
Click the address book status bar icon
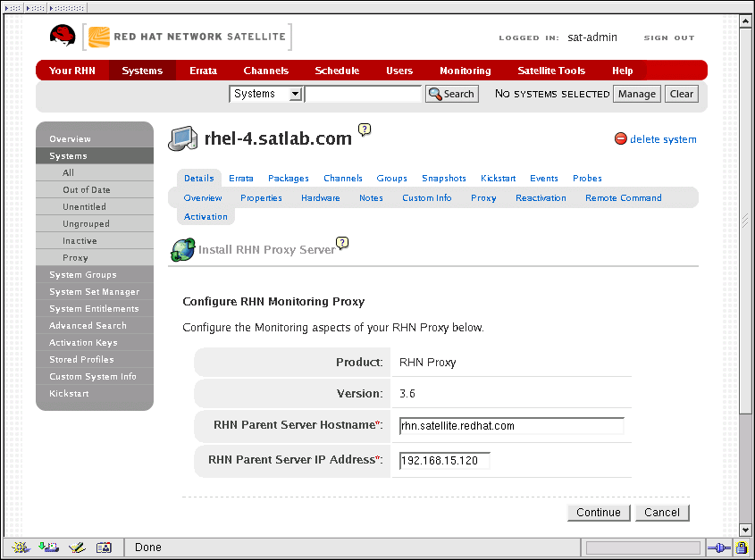click(x=104, y=547)
